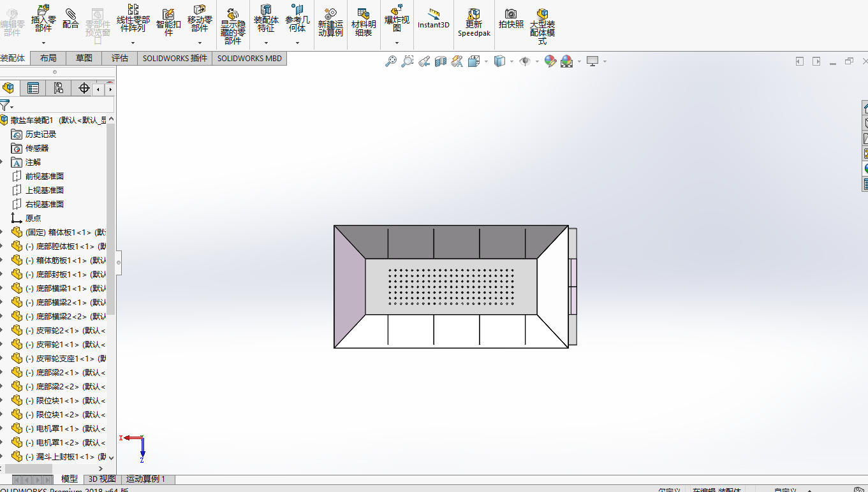Click the 线性零部件阵列 icon
This screenshot has width=868, height=492.
click(x=133, y=18)
